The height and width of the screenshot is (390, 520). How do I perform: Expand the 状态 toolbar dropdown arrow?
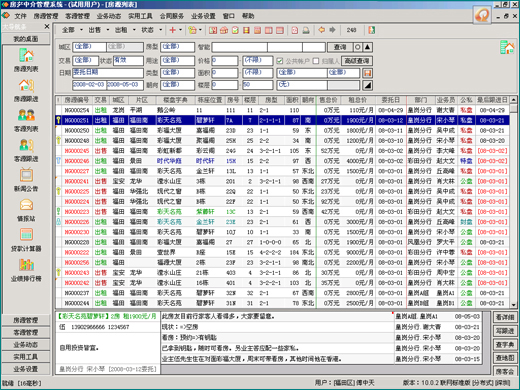point(161,30)
